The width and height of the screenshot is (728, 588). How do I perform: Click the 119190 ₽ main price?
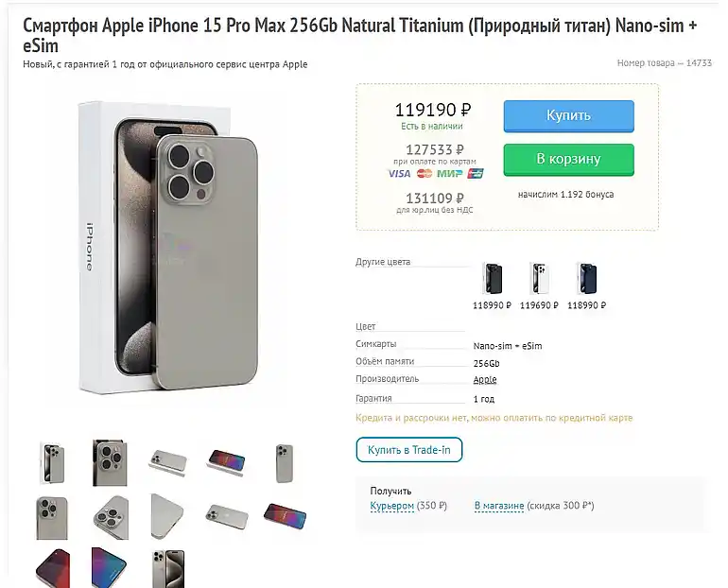pos(432,110)
